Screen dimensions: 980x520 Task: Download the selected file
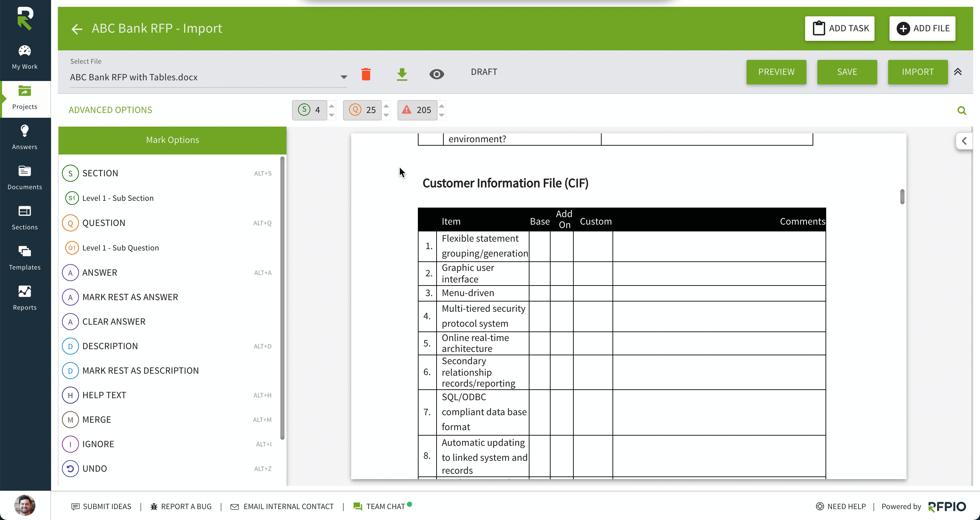(x=402, y=74)
